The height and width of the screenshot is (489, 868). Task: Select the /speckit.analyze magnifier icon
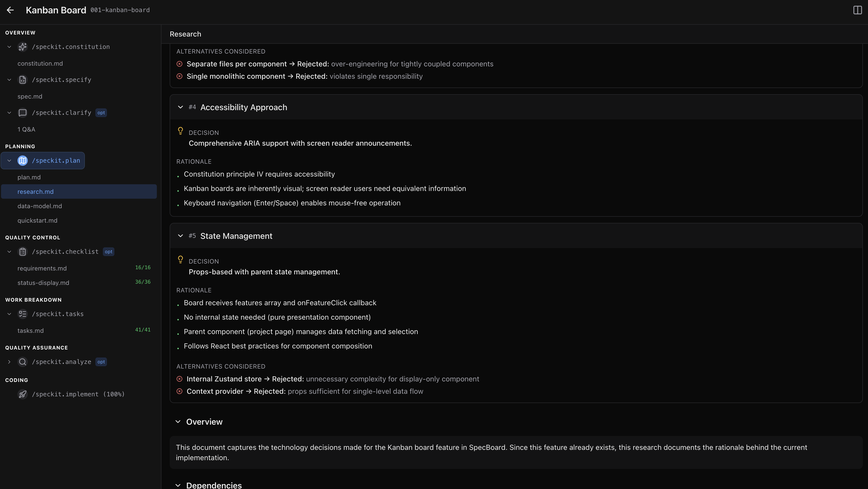click(x=23, y=362)
